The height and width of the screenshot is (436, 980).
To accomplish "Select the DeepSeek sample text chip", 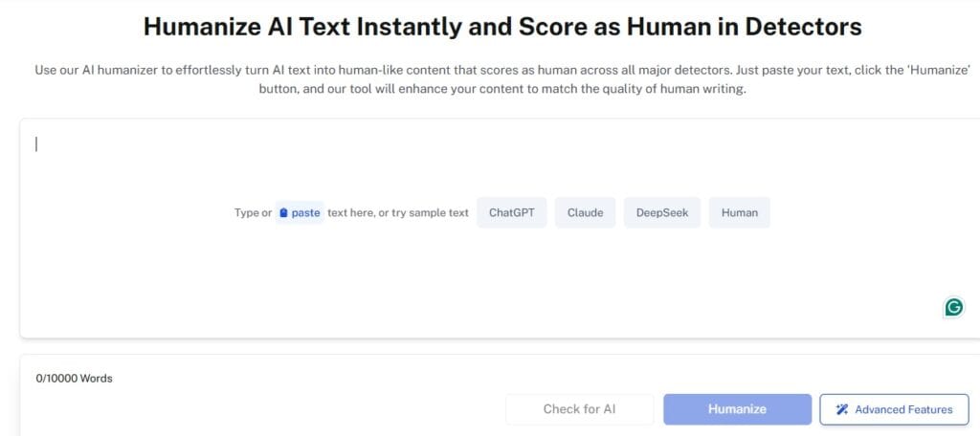I will click(662, 212).
